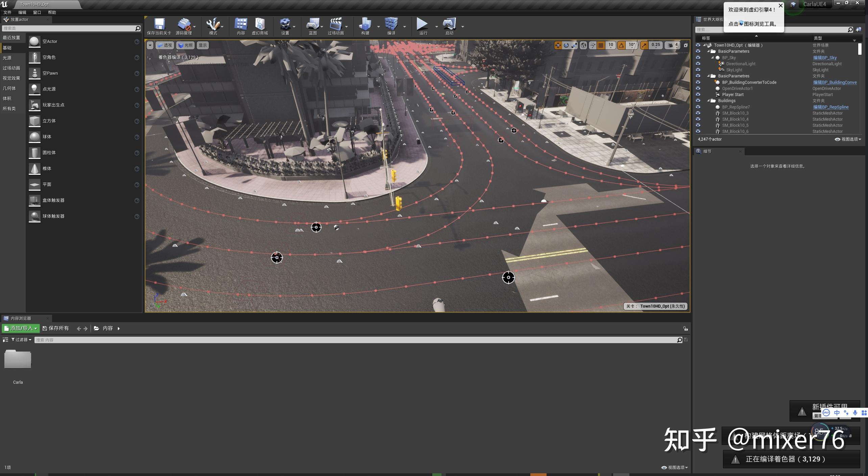Screen dimensions: 868x476
Task: Open the rotation snap 10° dropdown
Action: point(631,45)
